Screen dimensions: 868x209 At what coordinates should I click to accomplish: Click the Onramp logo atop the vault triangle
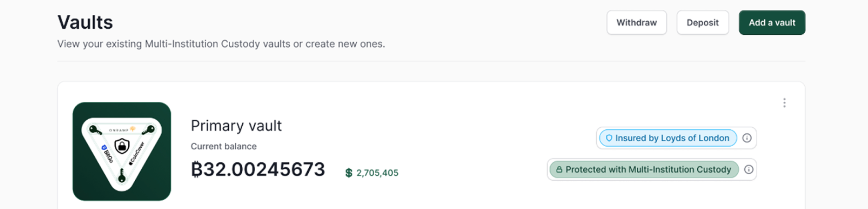122,130
